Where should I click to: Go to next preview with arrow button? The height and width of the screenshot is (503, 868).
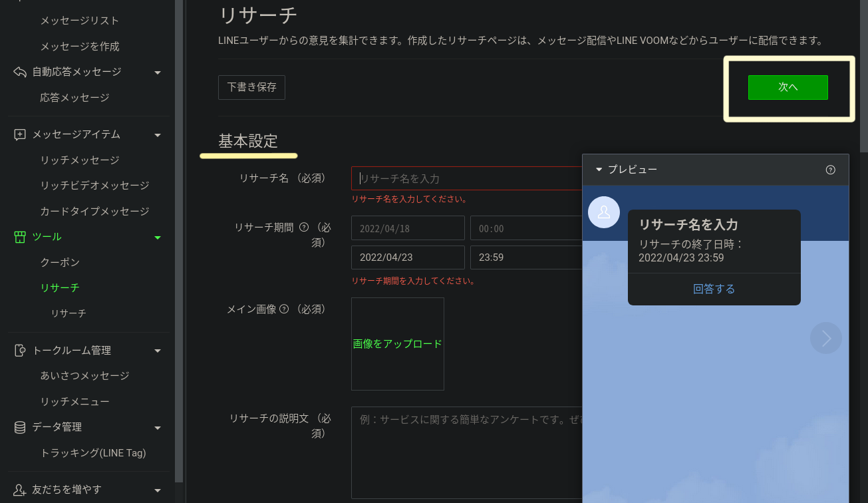[826, 339]
